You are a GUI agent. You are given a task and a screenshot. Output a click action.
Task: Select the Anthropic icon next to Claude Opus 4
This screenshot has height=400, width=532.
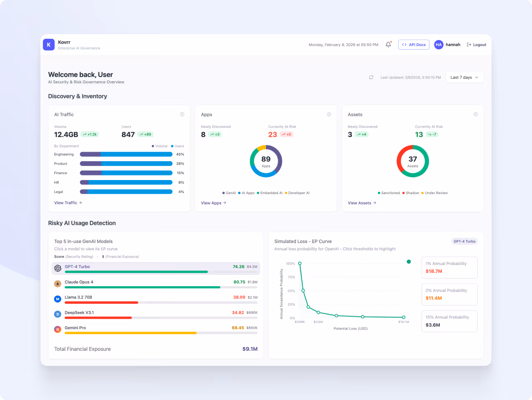tap(58, 284)
